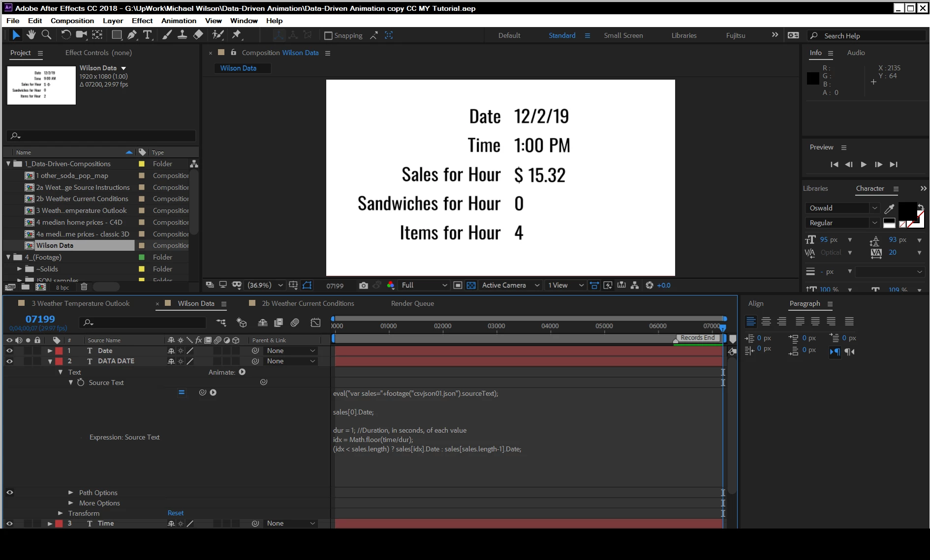Select the Rotation tool
Viewport: 930px width, 560px height.
coord(65,35)
